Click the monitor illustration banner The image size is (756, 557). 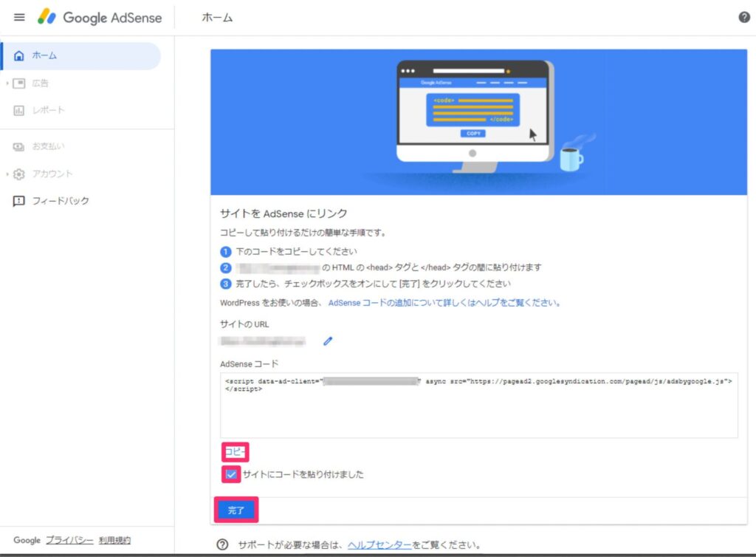478,122
